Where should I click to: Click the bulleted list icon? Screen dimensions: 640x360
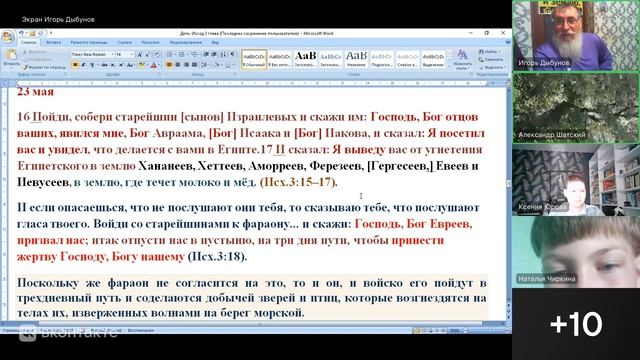(170, 54)
